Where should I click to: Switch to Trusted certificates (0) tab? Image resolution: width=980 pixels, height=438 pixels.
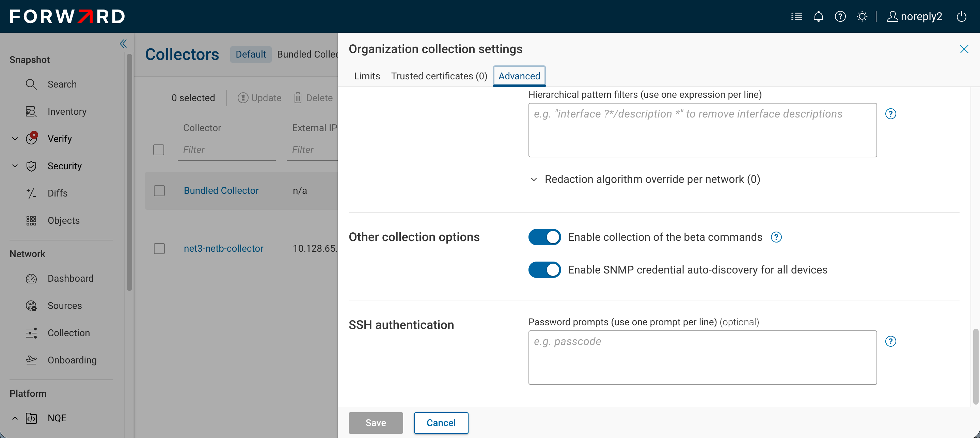pos(439,76)
